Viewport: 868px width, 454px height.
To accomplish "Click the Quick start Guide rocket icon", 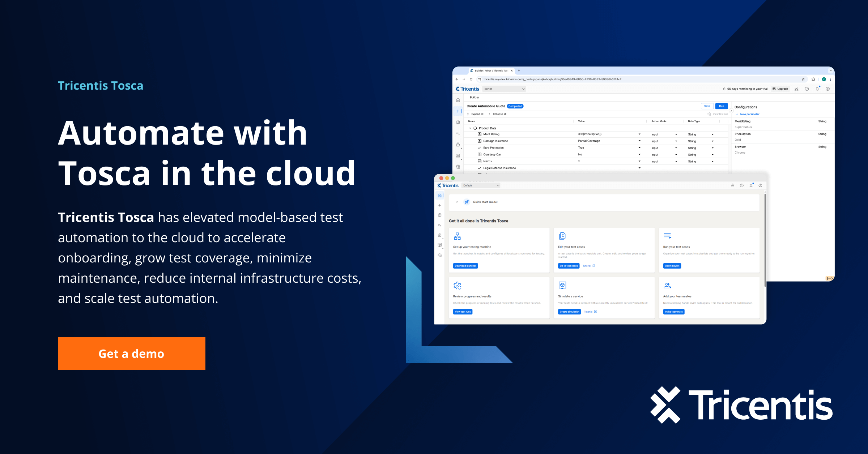I will point(467,202).
